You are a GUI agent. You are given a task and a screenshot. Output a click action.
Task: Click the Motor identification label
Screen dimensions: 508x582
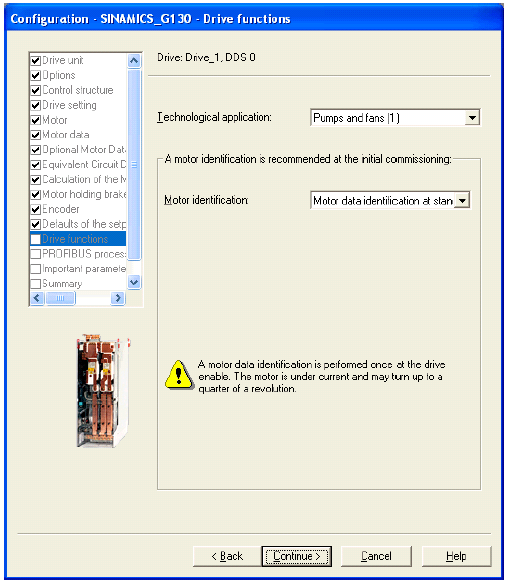tap(206, 200)
